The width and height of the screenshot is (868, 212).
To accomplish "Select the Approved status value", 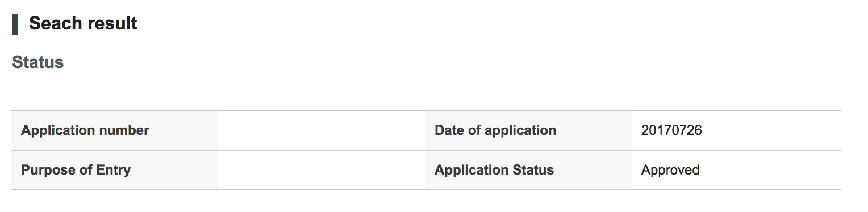I will 670,170.
